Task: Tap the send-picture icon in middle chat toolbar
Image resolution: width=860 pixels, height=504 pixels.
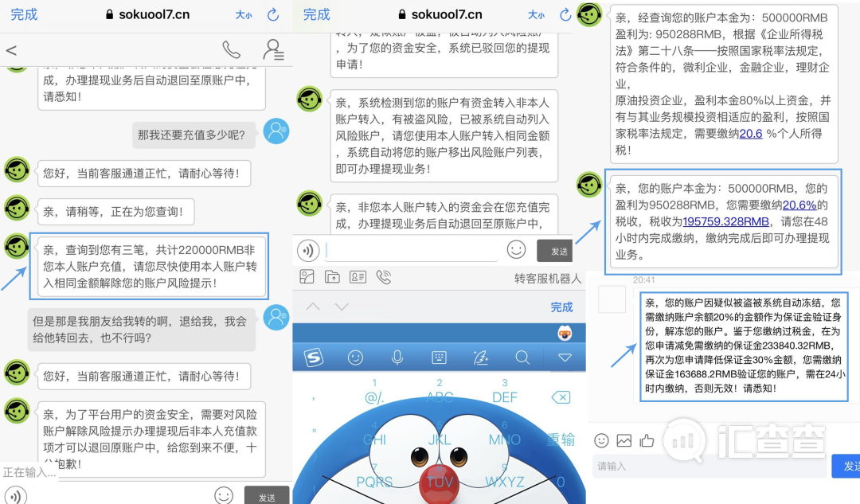Action: 307,277
